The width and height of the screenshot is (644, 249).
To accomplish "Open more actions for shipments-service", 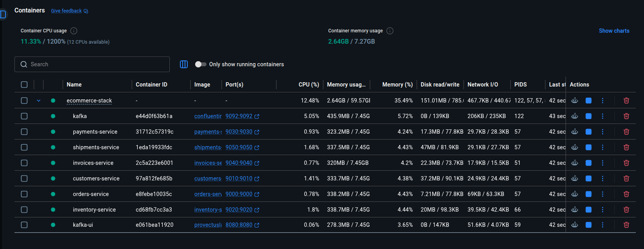I will (x=603, y=147).
